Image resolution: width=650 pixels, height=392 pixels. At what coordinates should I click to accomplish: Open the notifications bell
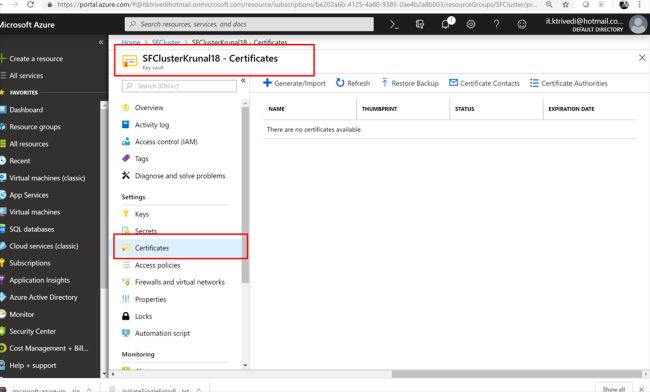click(x=446, y=24)
